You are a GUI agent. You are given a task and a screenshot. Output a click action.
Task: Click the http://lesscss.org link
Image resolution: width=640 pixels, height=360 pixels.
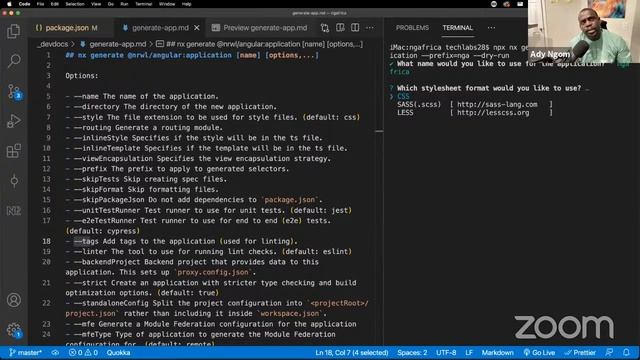click(493, 113)
